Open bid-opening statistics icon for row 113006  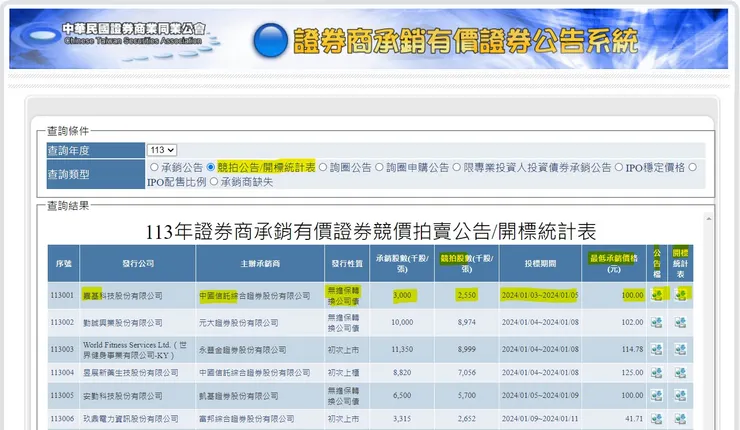680,418
